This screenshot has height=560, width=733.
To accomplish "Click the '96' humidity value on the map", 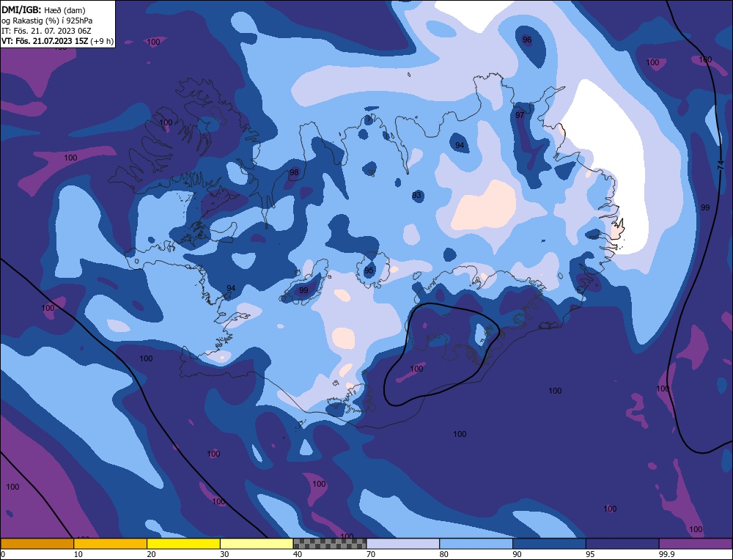I will click(527, 40).
